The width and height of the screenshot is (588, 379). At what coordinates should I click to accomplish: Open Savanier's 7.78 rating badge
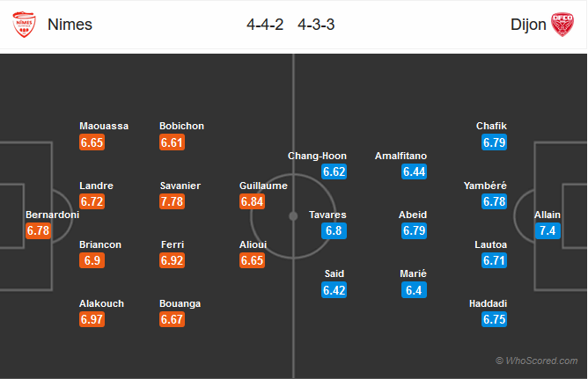coord(172,201)
